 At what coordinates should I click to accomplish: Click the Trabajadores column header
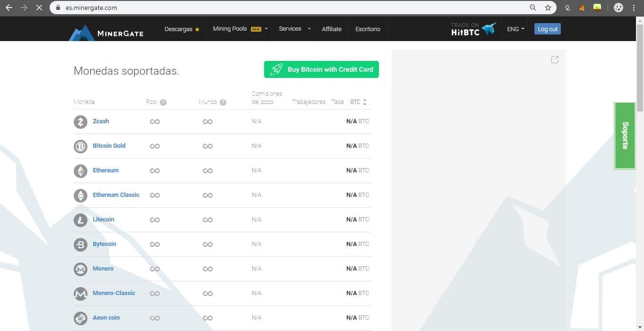point(309,102)
